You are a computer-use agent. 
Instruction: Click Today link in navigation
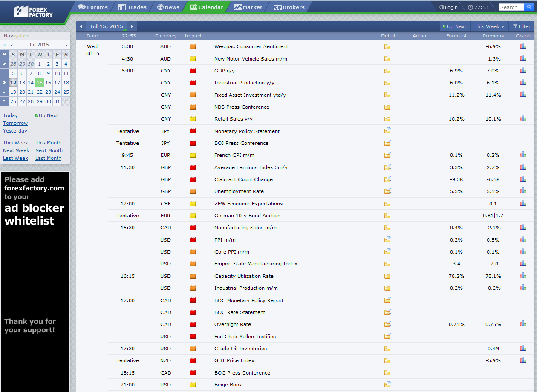10,115
